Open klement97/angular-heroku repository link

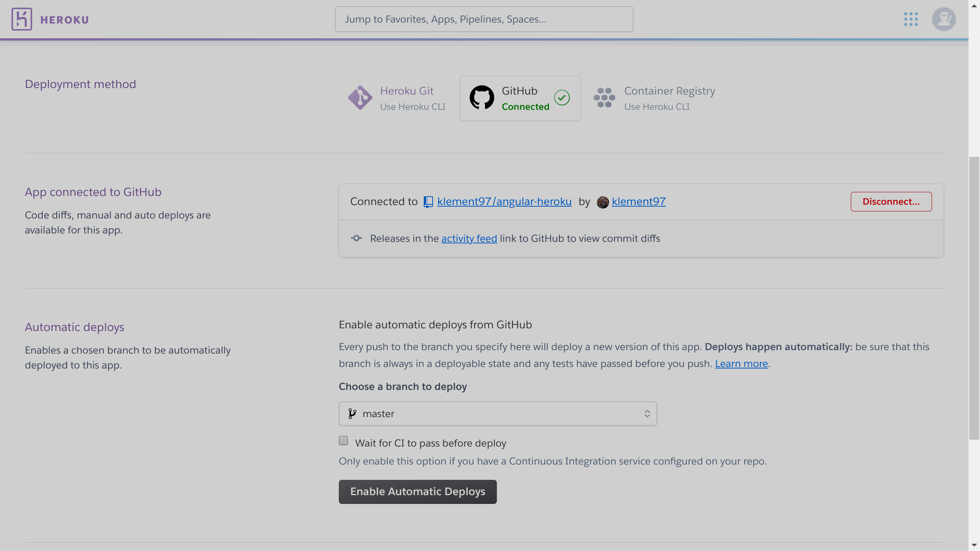(x=504, y=202)
